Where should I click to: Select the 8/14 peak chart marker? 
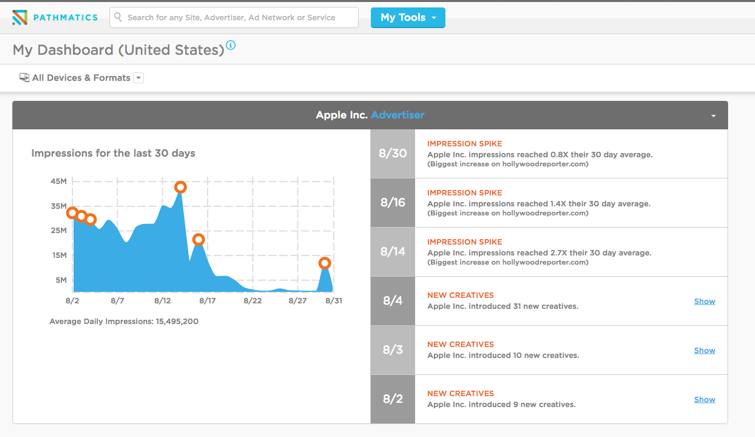181,187
